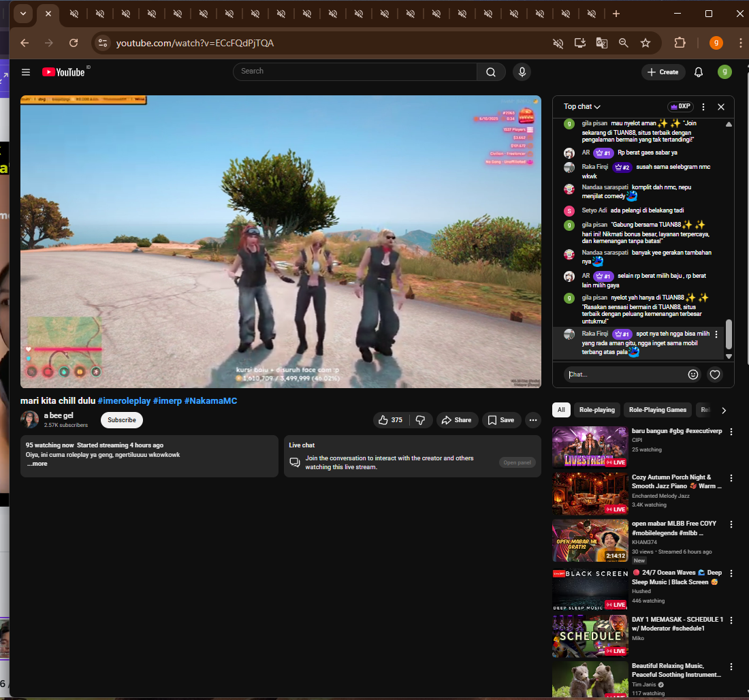Open Cozy Autumn Porch Night thumbnail
Screen dimensions: 749x700
590,494
